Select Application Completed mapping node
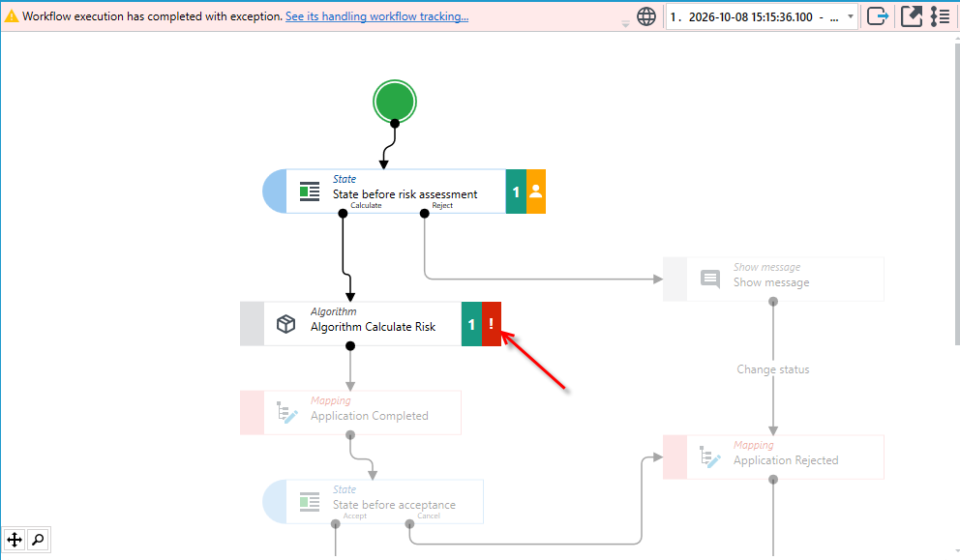 tap(350, 412)
